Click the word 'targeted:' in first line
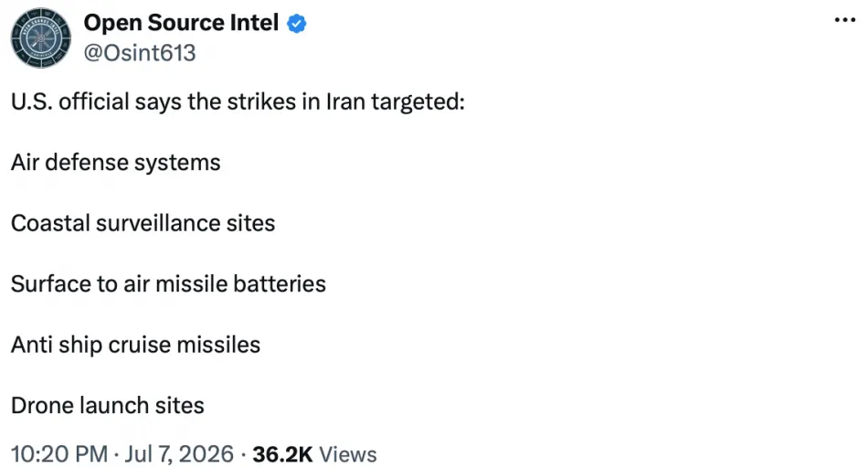The image size is (868, 468). [x=418, y=102]
